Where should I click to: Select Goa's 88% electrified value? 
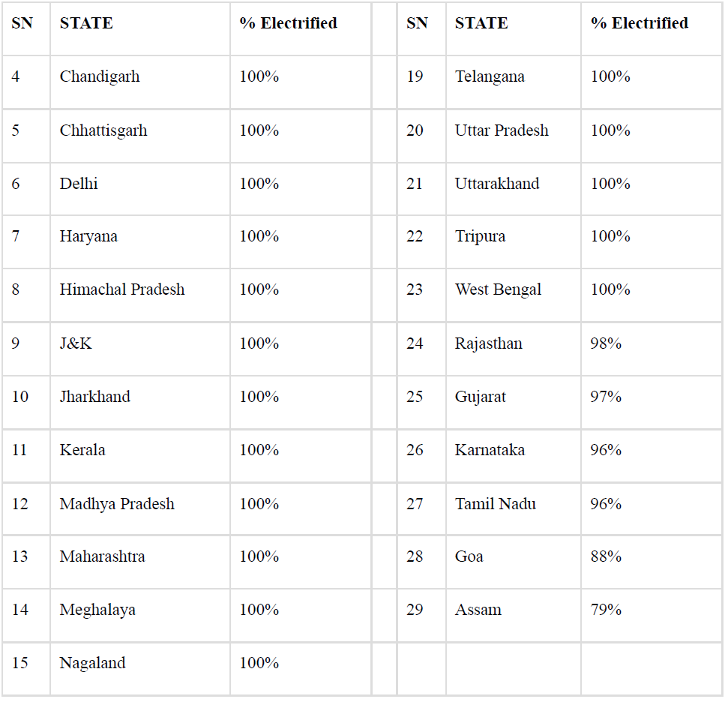(x=606, y=556)
